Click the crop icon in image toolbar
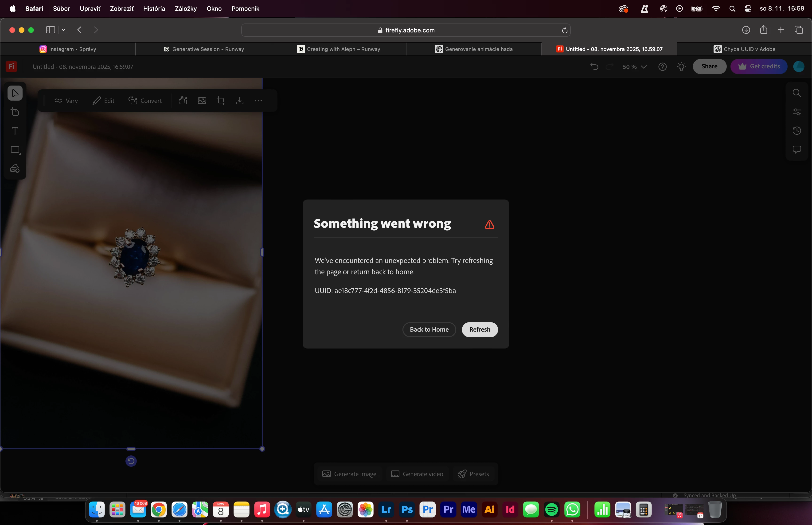 (221, 101)
